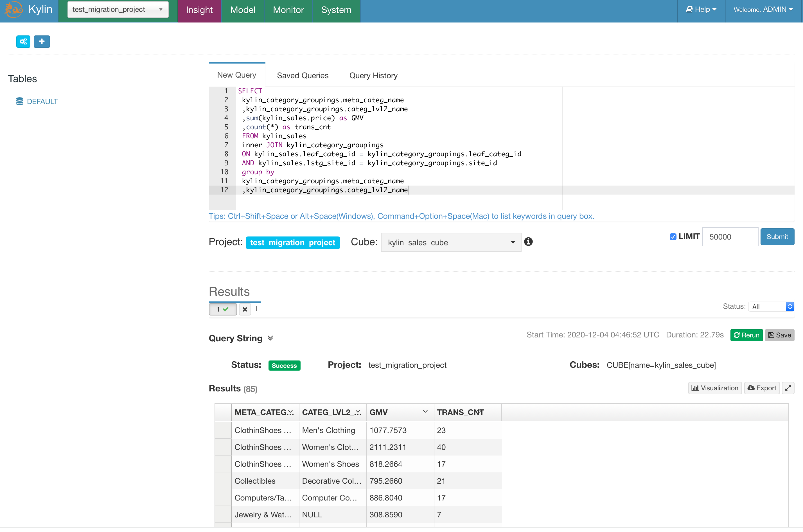Click the gears settings icon button
This screenshot has height=532, width=803.
point(23,41)
